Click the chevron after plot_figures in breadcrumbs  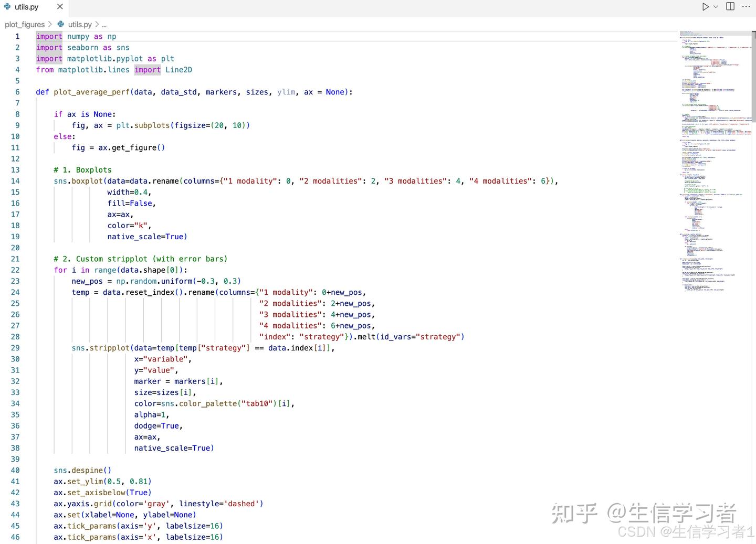(50, 24)
